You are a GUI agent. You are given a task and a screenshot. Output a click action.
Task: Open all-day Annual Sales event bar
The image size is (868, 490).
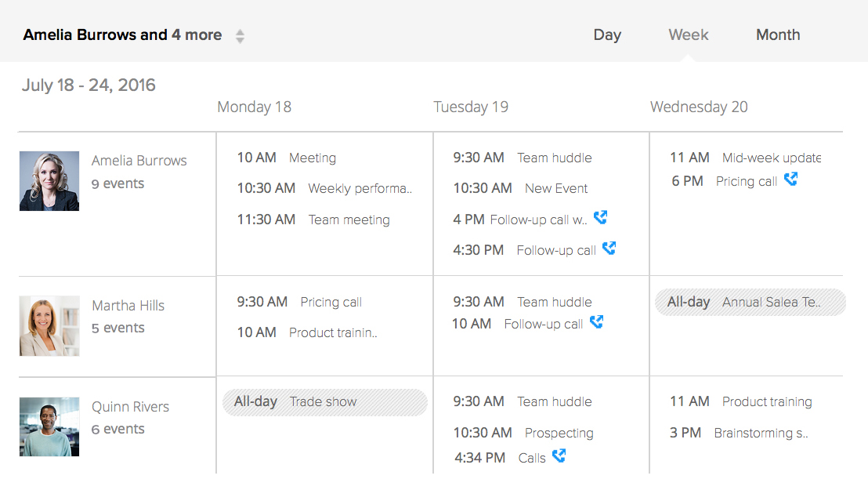coord(750,302)
